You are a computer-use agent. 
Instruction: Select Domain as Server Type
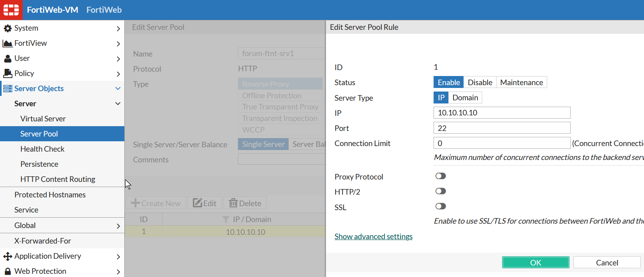click(465, 98)
